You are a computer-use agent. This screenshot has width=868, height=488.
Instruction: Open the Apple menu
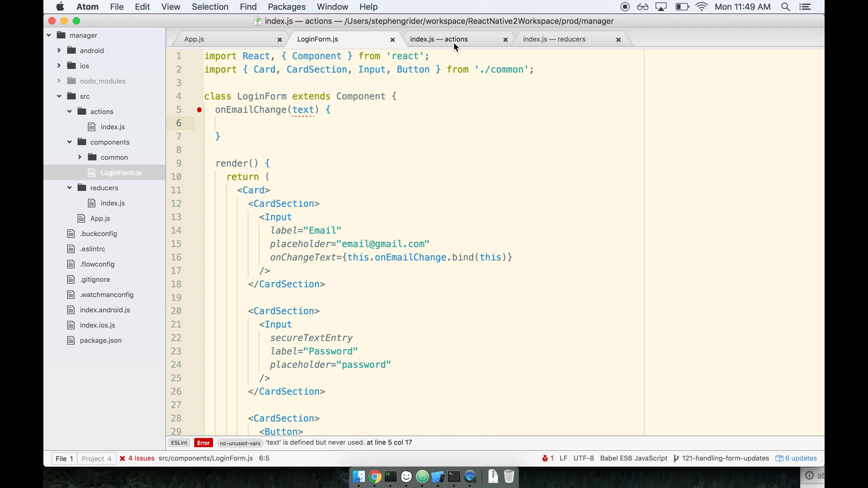point(60,7)
